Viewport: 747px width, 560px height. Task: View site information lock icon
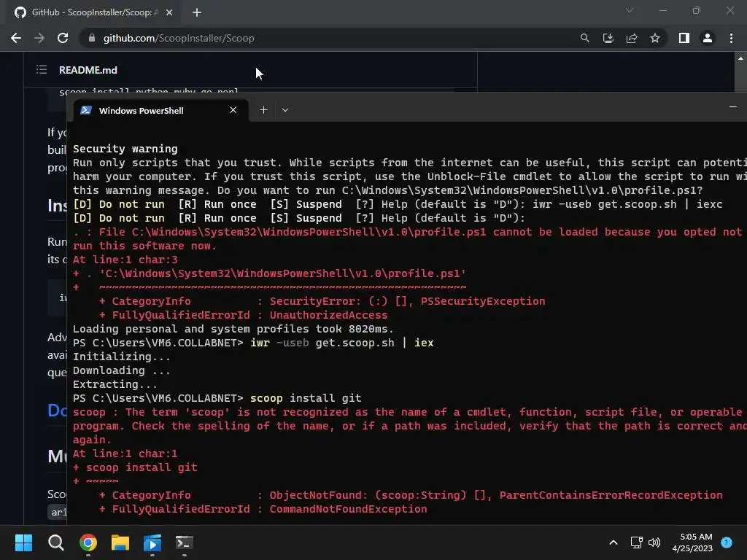92,38
